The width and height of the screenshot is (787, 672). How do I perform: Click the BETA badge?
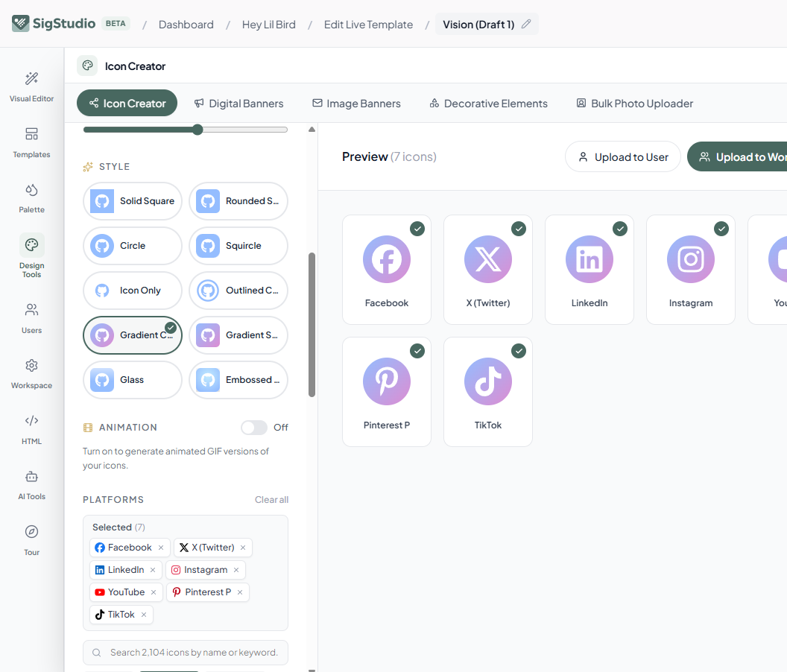tap(116, 24)
